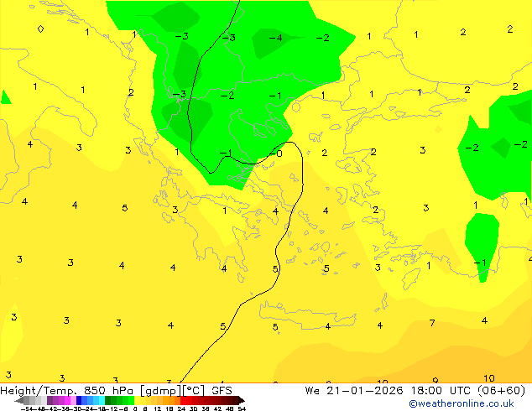Click the left arrow end of the color legend

18,400
